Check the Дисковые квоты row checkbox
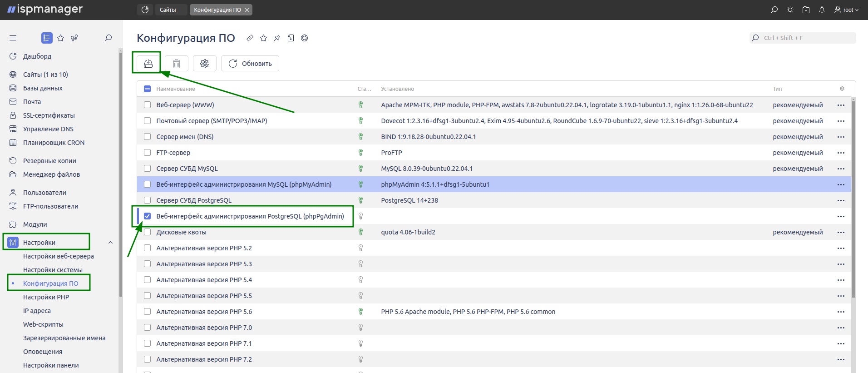The width and height of the screenshot is (868, 373). click(147, 232)
